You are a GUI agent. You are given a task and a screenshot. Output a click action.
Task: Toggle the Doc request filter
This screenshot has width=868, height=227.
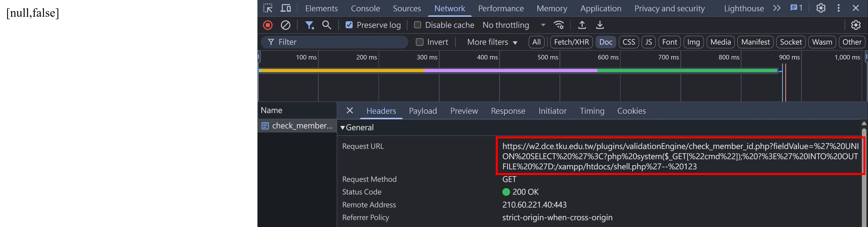[606, 42]
